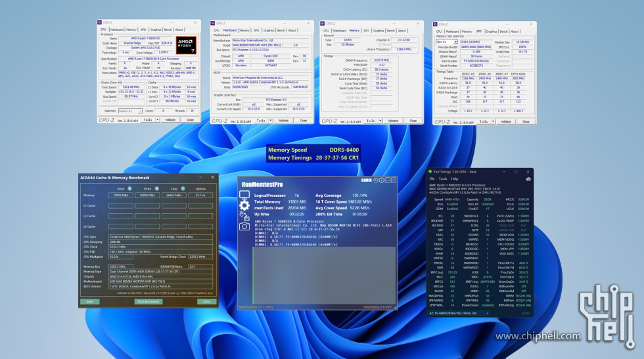Click the green progress bar in RunMemtestPro
644x359 pixels.
tap(254, 275)
